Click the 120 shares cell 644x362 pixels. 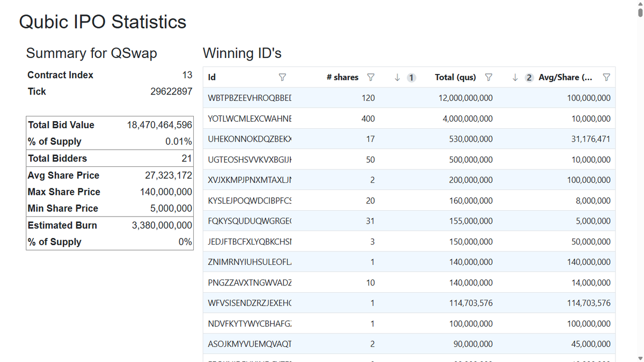coord(338,98)
